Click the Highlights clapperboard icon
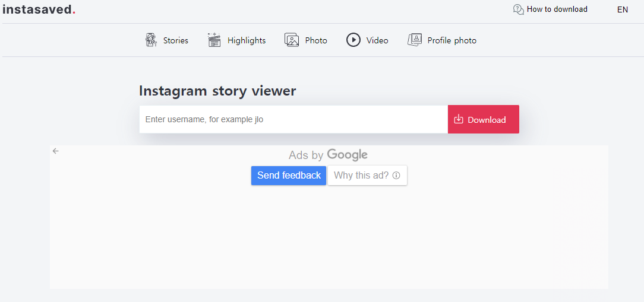Viewport: 644px width, 302px height. pos(214,40)
